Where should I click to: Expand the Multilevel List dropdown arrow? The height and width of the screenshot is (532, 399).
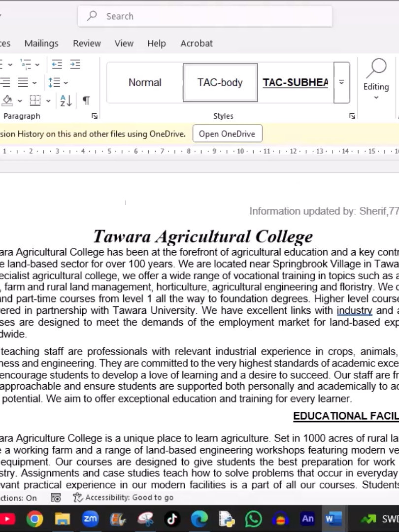point(37,65)
